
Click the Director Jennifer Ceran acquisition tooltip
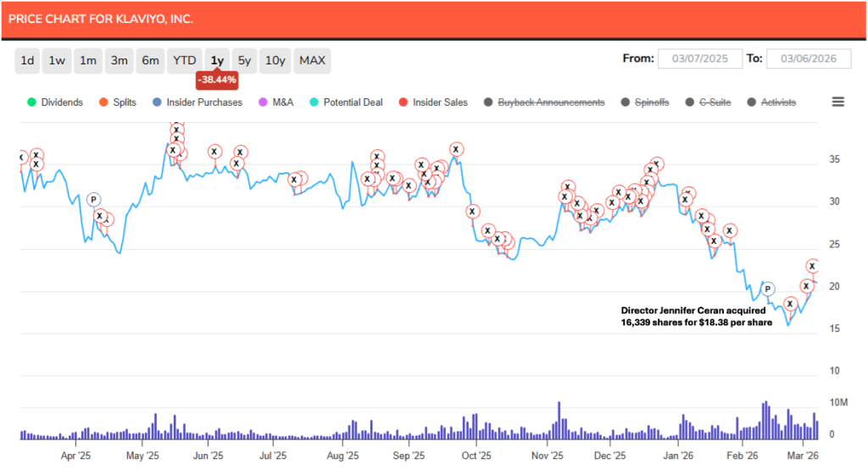click(696, 317)
